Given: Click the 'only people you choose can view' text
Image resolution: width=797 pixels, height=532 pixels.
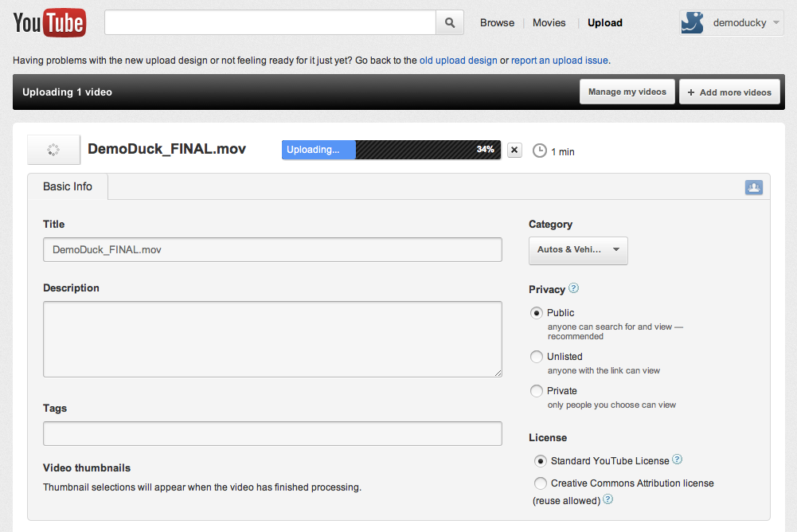Looking at the screenshot, I should pyautogui.click(x=611, y=405).
